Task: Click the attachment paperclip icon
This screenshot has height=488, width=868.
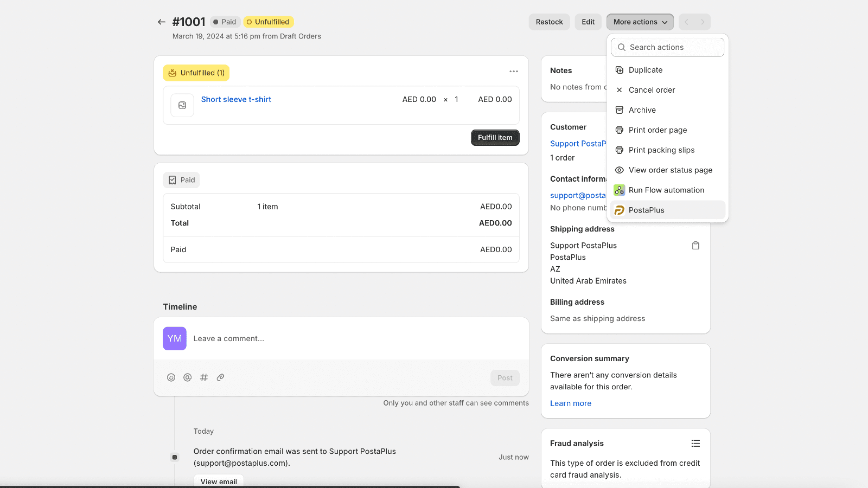Action: [220, 377]
